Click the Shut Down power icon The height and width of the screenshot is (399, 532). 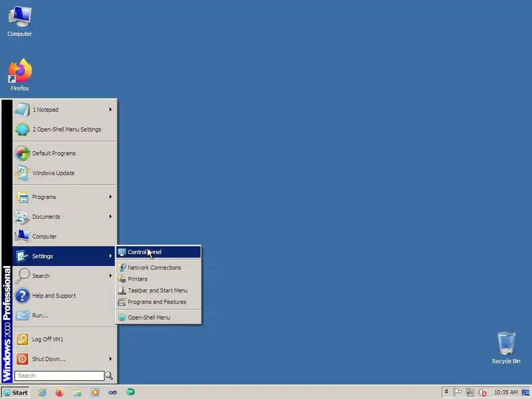coord(22,359)
